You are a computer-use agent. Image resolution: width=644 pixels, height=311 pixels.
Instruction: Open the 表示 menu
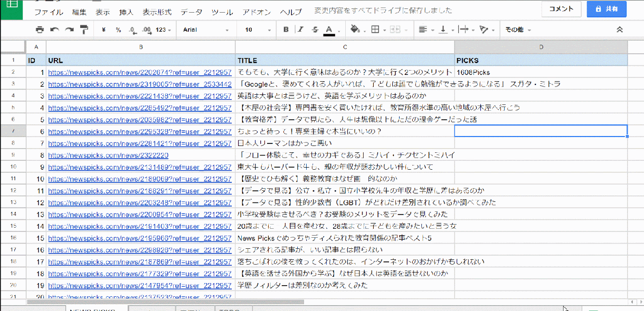[x=103, y=12]
